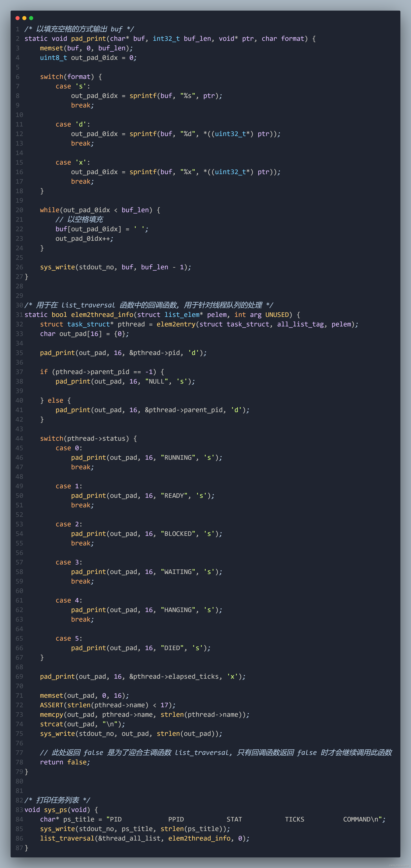This screenshot has width=411, height=868.
Task: Click "elem2entry" on line 32
Action: pyautogui.click(x=176, y=324)
